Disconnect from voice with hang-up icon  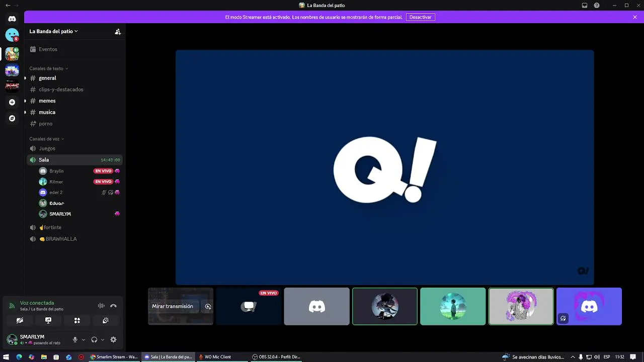[113, 306]
